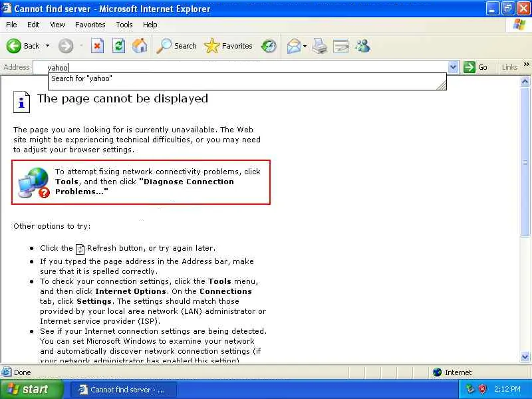This screenshot has width=532, height=399.
Task: Click the network globe diagnose icon
Action: click(34, 182)
